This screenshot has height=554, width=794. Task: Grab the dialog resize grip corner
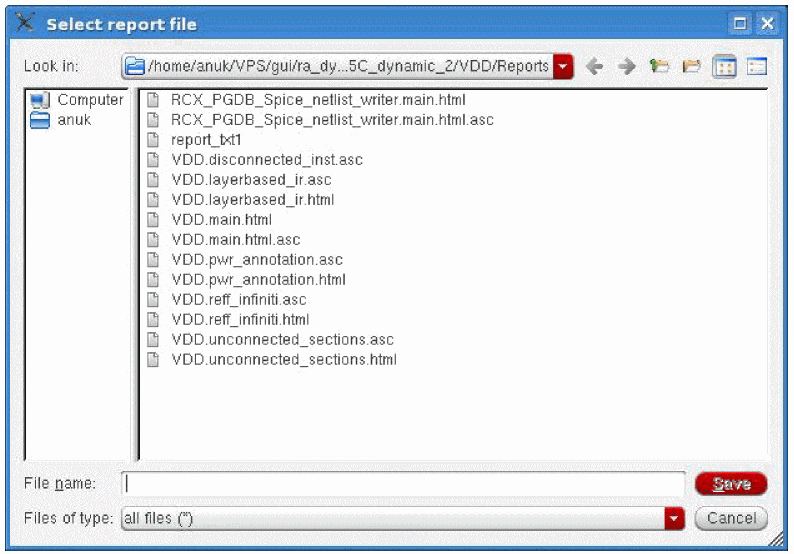coord(776,540)
